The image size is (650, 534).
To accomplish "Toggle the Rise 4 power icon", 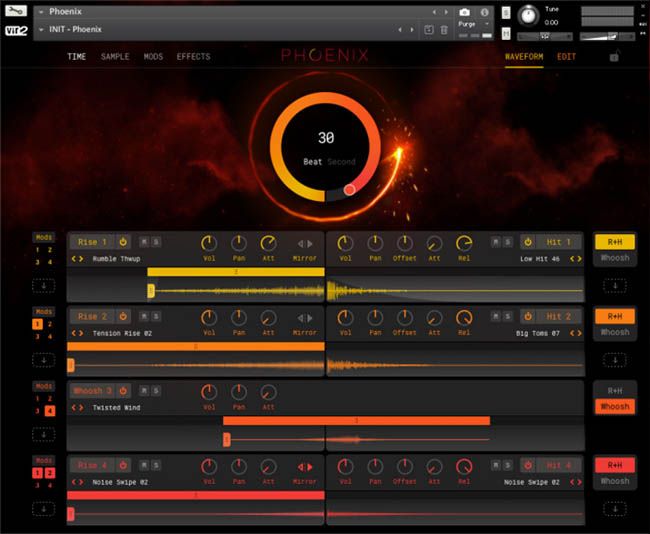I will 123,465.
